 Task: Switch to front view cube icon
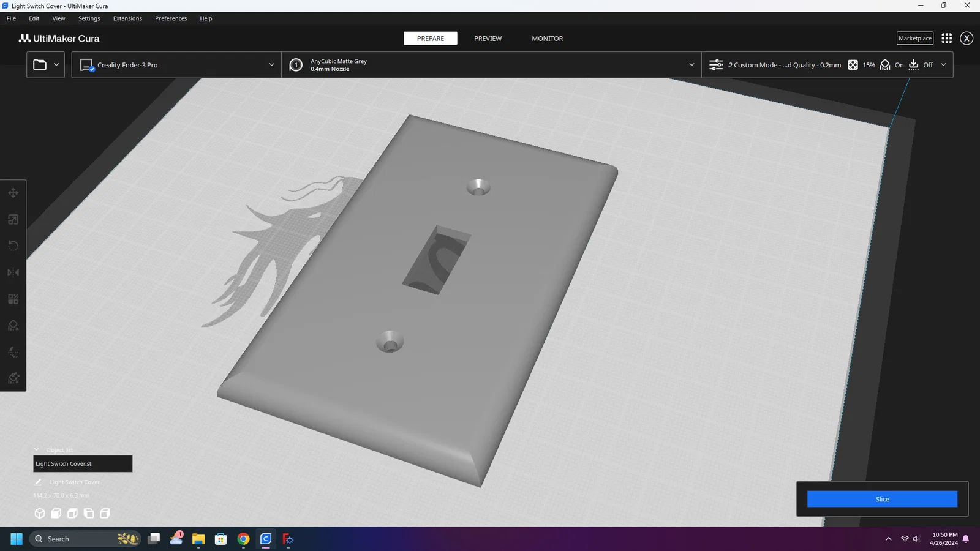pyautogui.click(x=56, y=513)
